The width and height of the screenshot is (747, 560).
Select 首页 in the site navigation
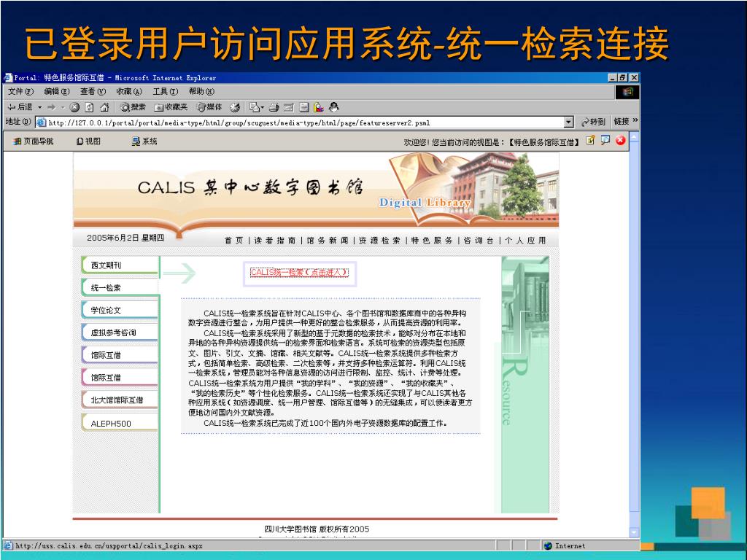tap(233, 241)
